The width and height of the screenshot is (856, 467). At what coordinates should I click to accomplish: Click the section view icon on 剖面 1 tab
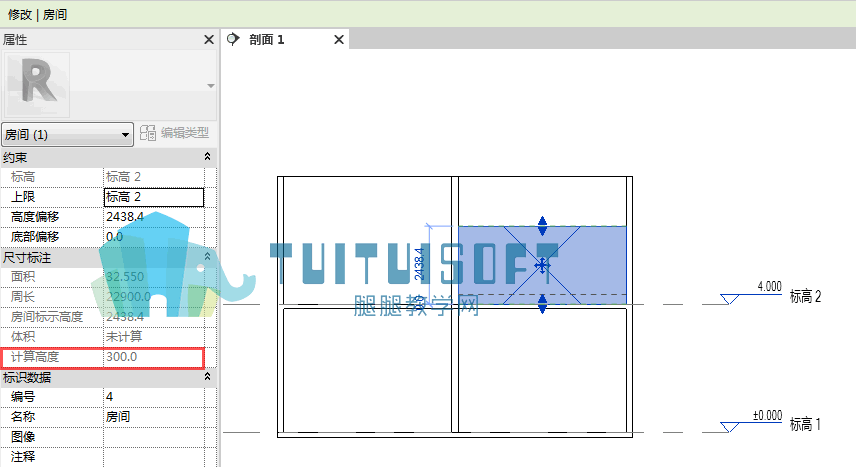(233, 39)
